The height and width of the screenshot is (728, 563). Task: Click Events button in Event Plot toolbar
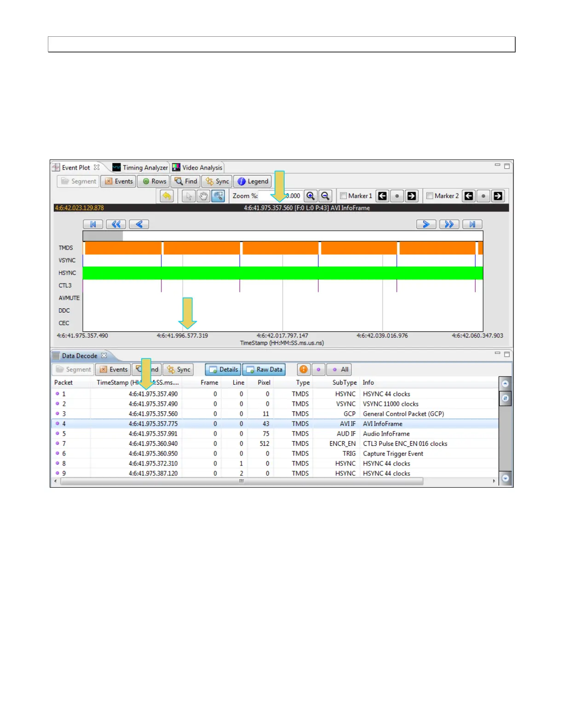pyautogui.click(x=119, y=182)
